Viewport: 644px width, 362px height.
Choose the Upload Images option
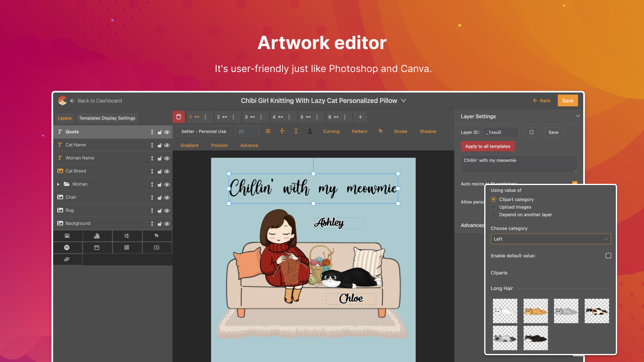[493, 207]
